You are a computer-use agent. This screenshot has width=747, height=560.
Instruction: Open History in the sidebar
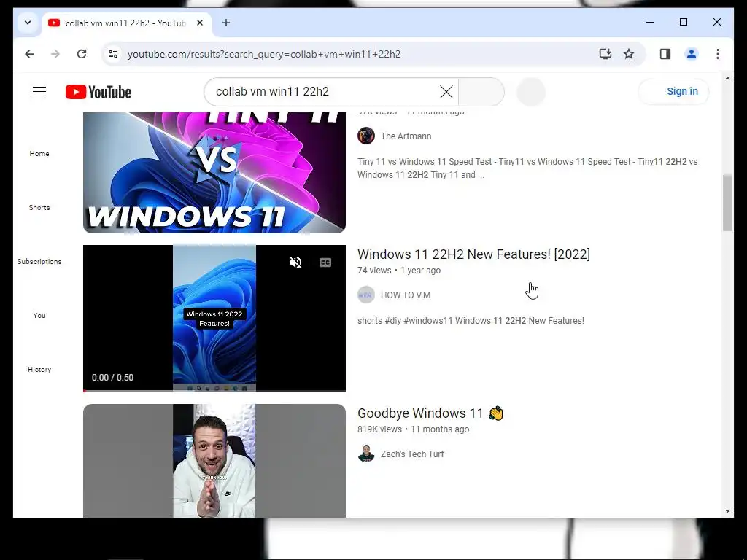pyautogui.click(x=39, y=369)
